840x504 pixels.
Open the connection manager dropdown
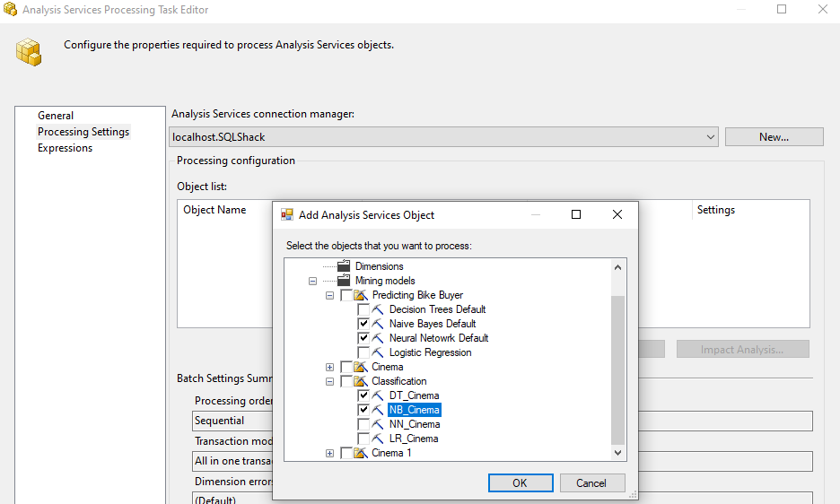711,137
